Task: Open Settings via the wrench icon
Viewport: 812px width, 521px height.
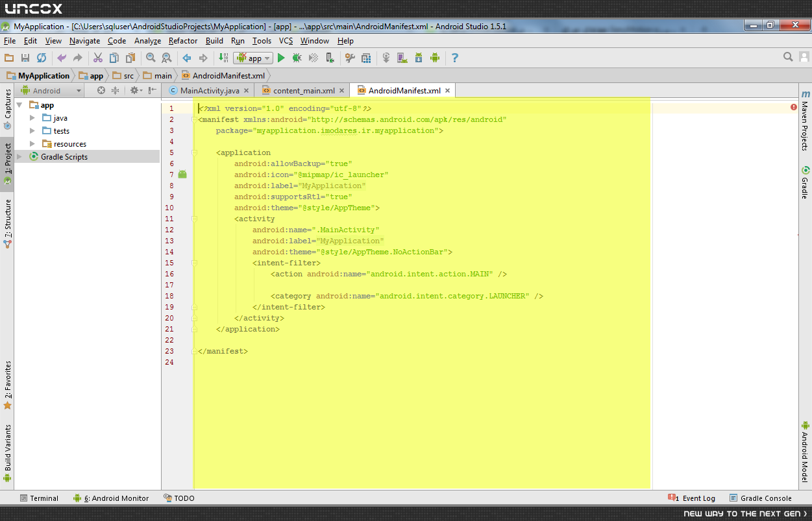Action: (x=350, y=58)
